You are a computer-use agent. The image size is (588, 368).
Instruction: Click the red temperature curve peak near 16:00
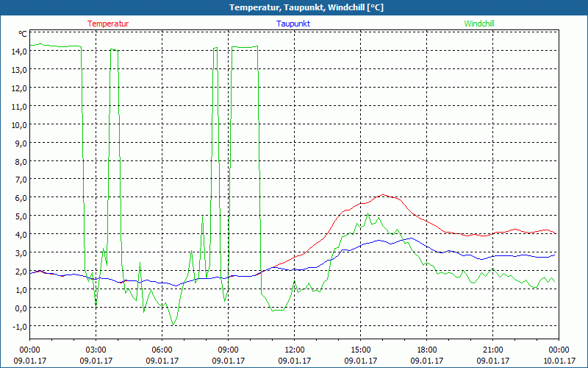tap(382, 194)
